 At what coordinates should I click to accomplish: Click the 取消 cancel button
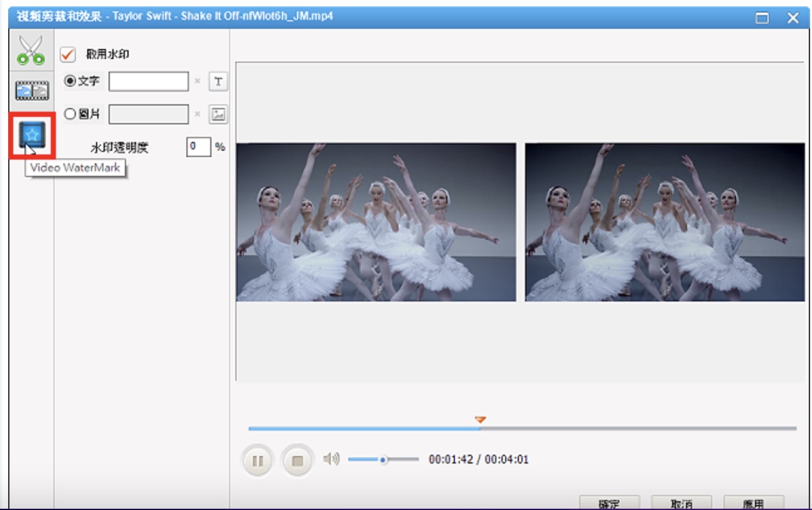coord(681,503)
